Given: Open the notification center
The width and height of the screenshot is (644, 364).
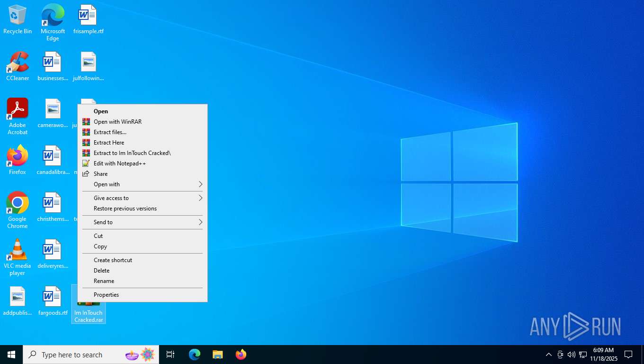Looking at the screenshot, I should (628, 355).
